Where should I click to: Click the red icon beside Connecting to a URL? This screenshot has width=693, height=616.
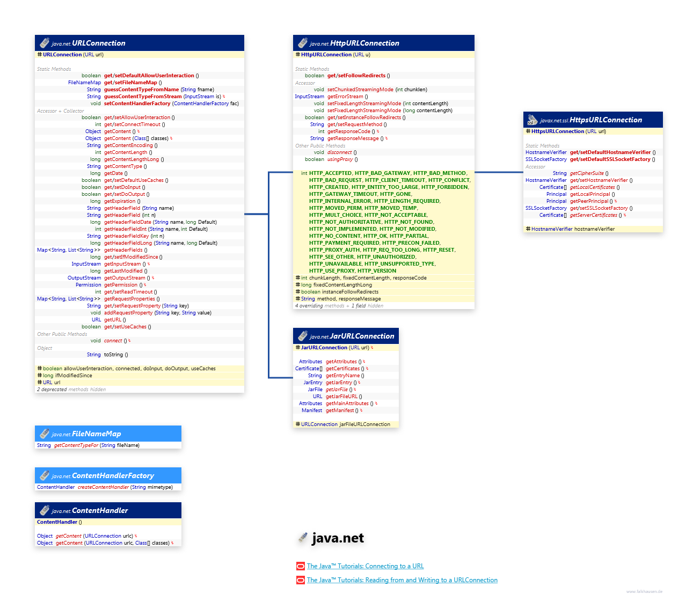[301, 566]
